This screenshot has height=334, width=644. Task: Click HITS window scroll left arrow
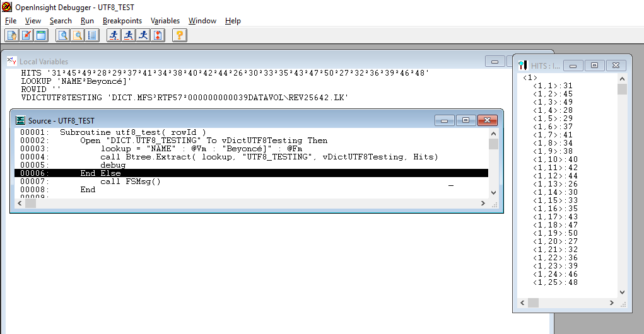(522, 303)
